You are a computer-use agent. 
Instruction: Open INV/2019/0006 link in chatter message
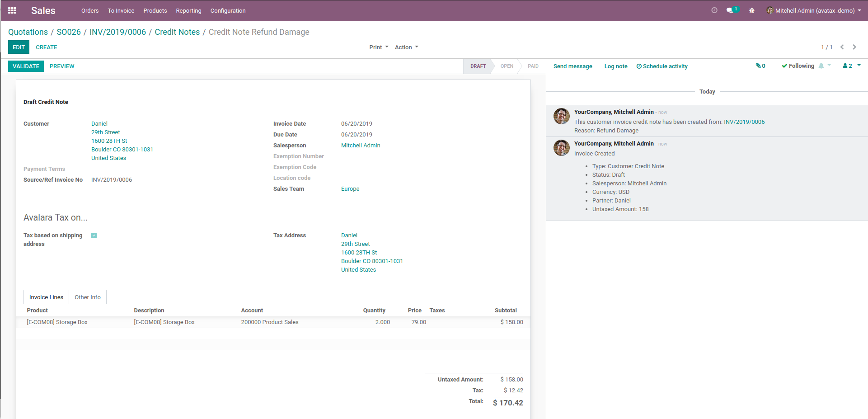(744, 122)
